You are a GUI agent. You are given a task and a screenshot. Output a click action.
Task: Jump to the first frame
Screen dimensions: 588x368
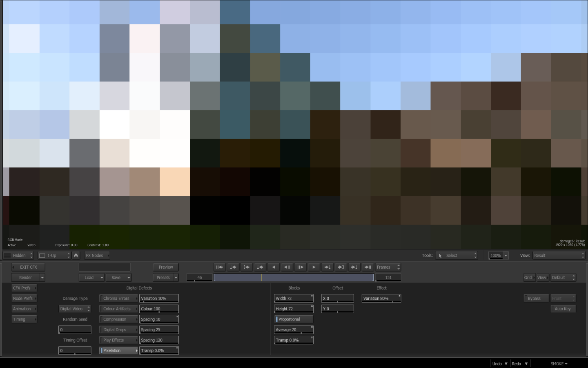click(219, 267)
